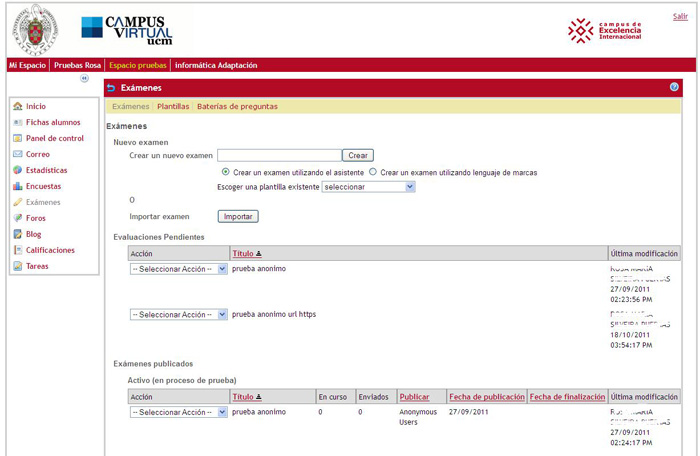Click 'Anonymous Users' cell in Activo table
700x456 pixels.
(418, 417)
